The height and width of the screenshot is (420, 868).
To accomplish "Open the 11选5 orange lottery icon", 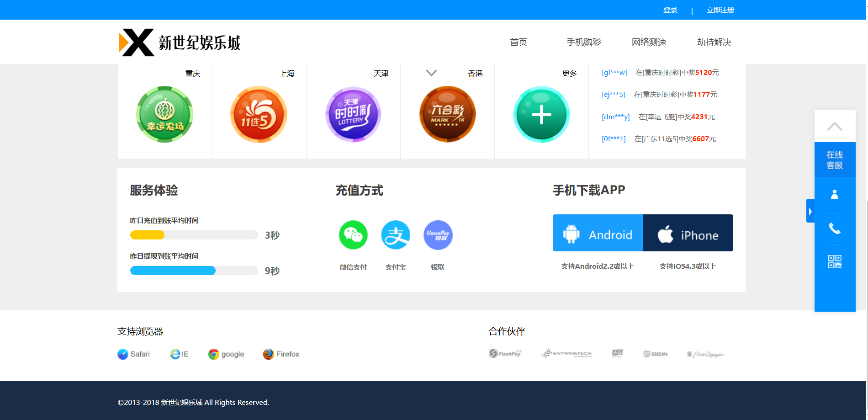I will pos(259,114).
